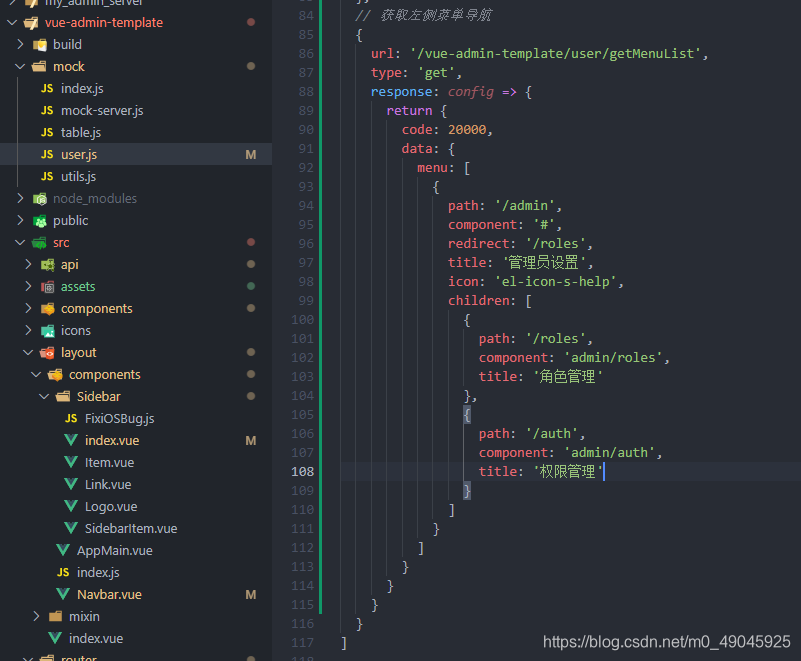Click the JS icon of FixiOSBug.js
801x661 pixels.
click(71, 418)
